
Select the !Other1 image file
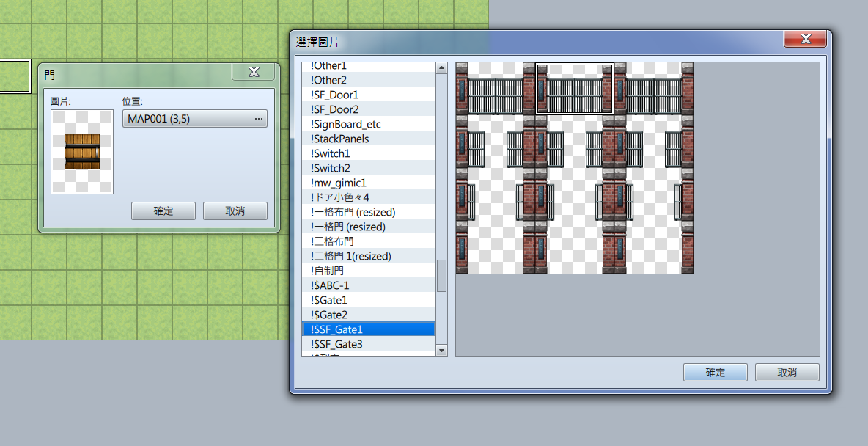click(369, 67)
